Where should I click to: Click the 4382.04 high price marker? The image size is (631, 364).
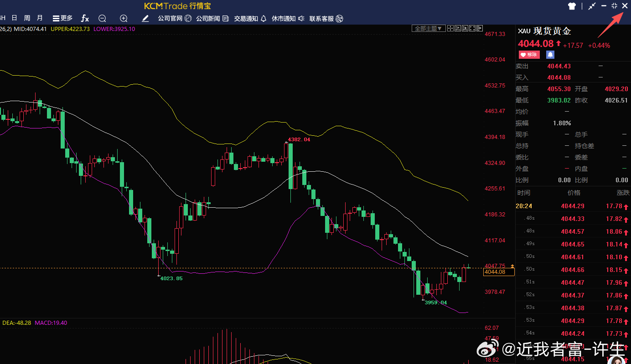click(x=299, y=139)
